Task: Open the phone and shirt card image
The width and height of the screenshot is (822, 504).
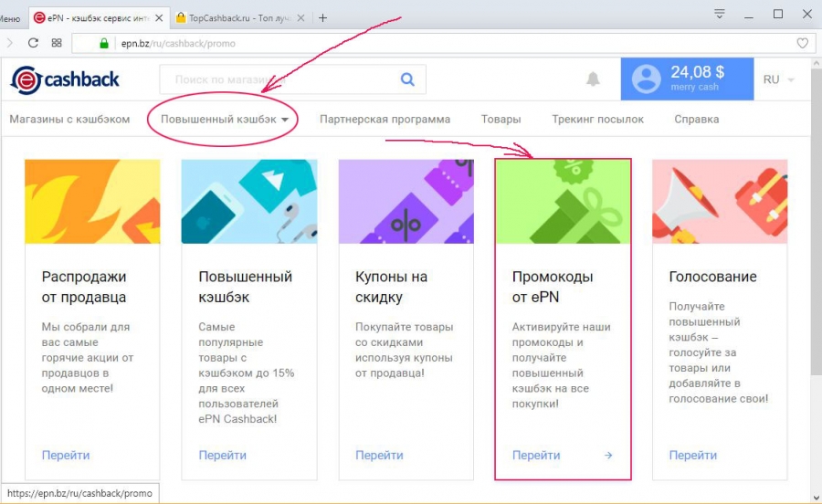Action: tap(249, 201)
